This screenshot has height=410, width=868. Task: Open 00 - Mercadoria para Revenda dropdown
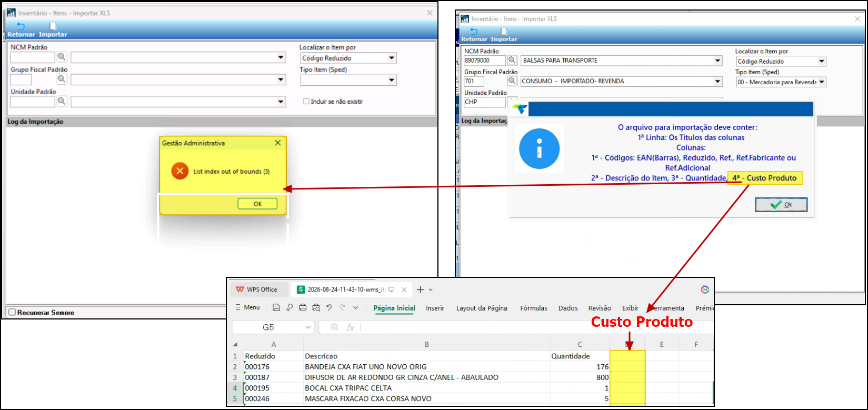tap(822, 82)
